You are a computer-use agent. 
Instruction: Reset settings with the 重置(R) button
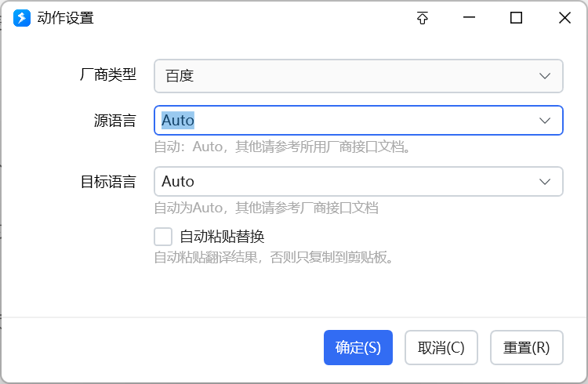(x=526, y=347)
